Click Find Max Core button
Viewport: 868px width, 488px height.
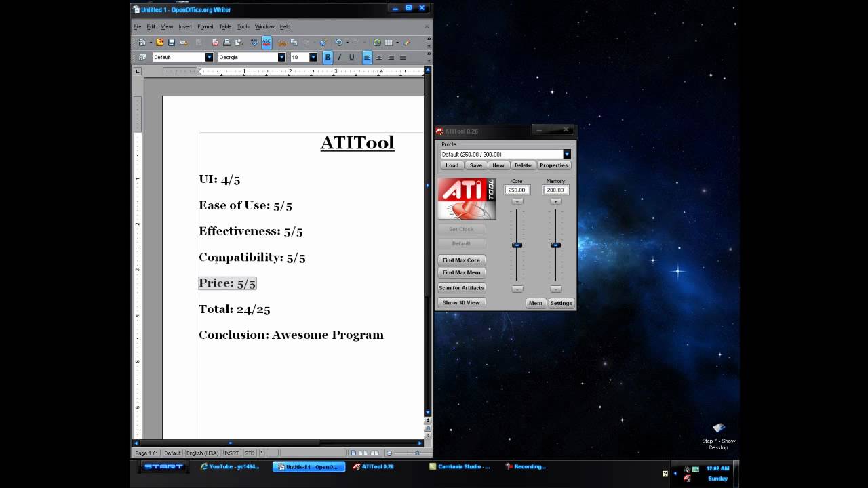click(461, 260)
